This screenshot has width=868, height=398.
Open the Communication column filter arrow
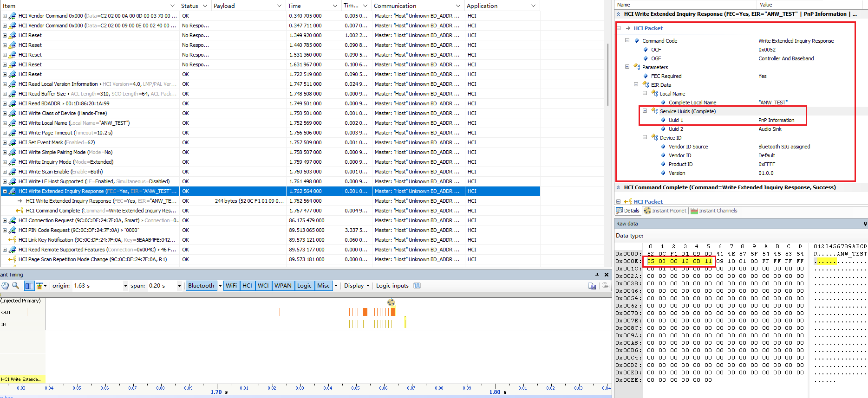point(458,6)
